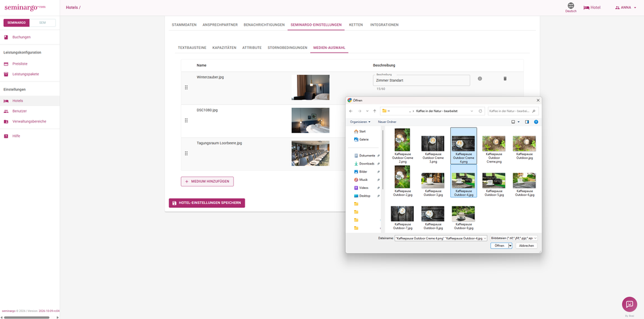Click the Hotels breadcrumb link

click(72, 8)
